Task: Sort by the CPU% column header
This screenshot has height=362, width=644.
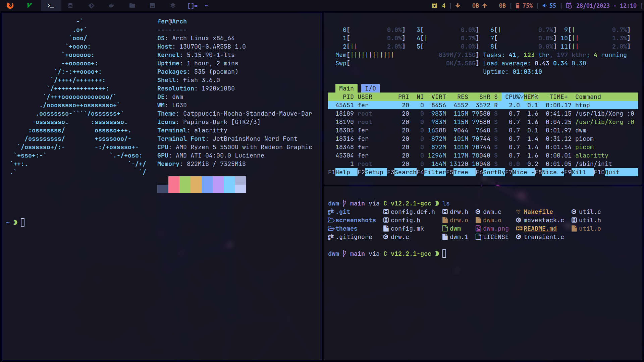Action: coord(513,97)
